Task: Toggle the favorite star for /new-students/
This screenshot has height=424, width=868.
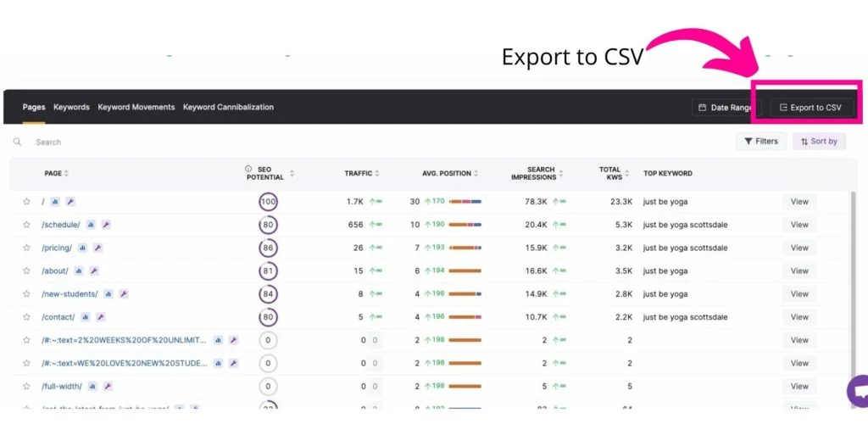Action: tap(26, 294)
